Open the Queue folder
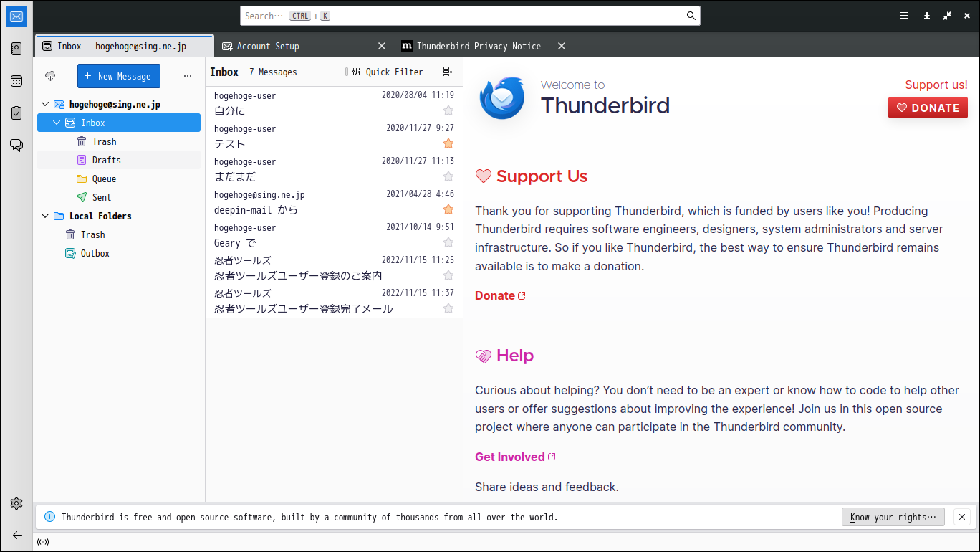Viewport: 980px width, 552px height. click(119, 179)
